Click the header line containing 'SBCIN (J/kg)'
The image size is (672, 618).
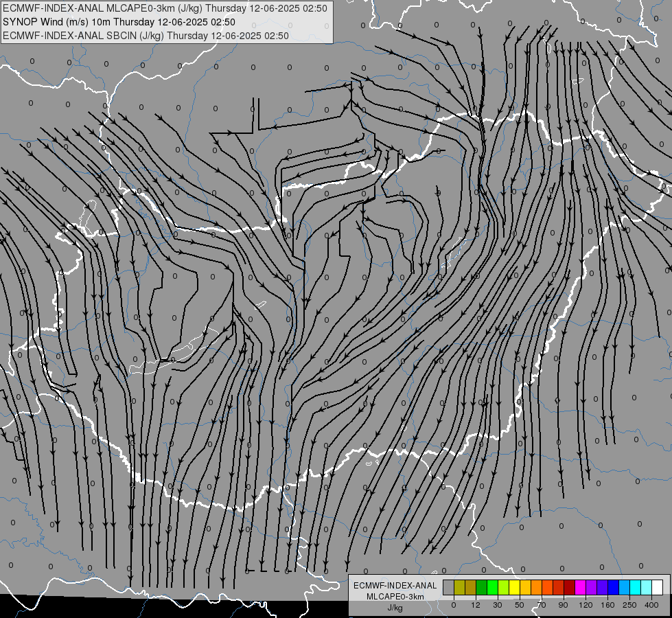(x=146, y=36)
